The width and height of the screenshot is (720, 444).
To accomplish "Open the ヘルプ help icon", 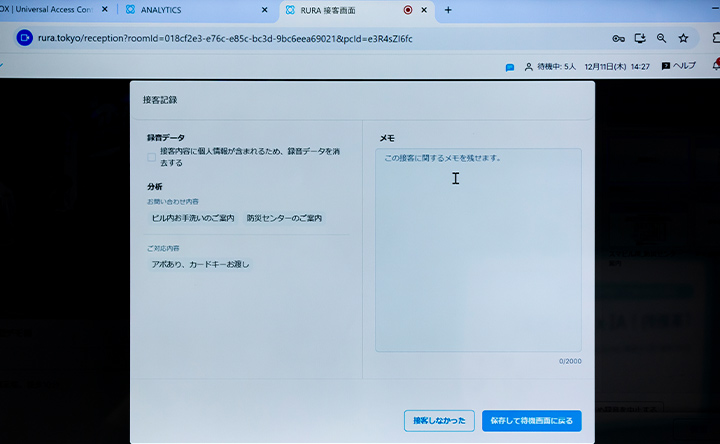I will (666, 67).
